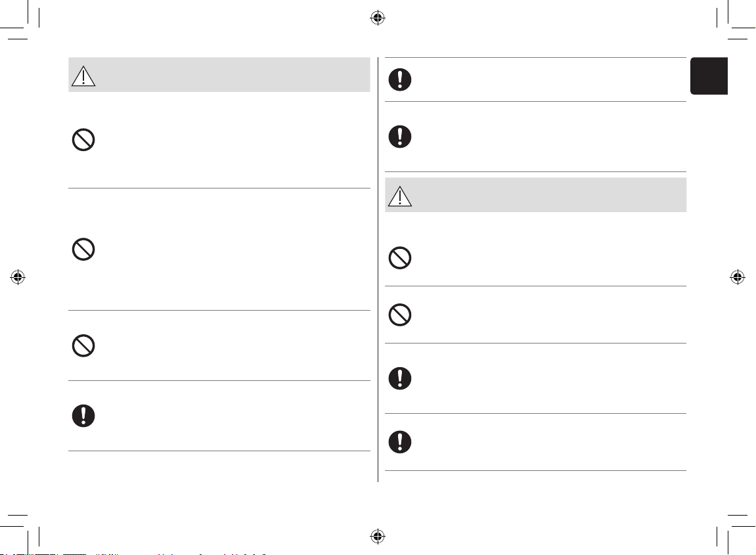Select the first prohibition symbol in the left column
This screenshot has height=555, width=756.
point(83,140)
